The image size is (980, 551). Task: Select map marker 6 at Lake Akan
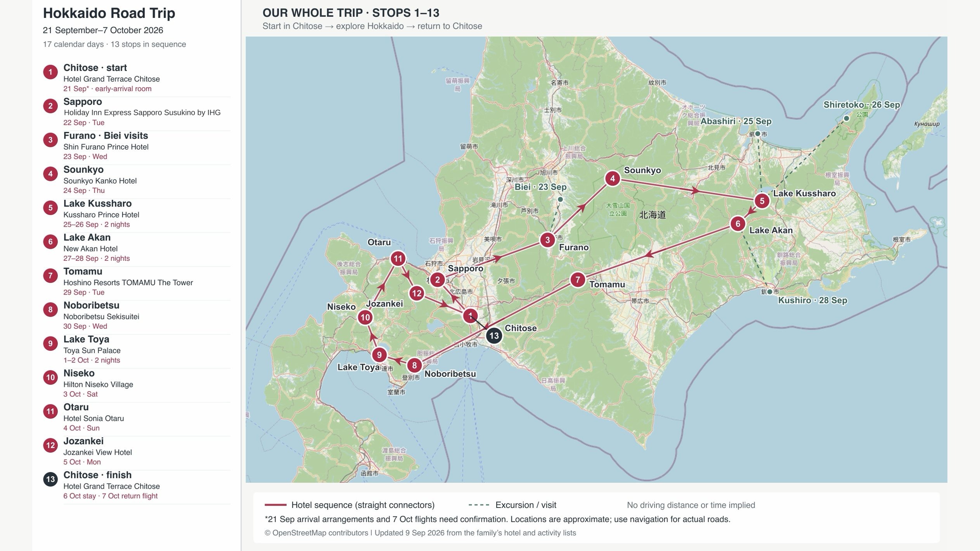(738, 224)
